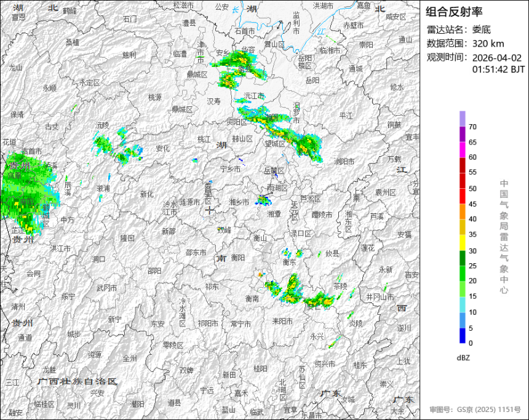Click the 茶陵 map label
The image size is (529, 420).
pyautogui.click(x=340, y=286)
